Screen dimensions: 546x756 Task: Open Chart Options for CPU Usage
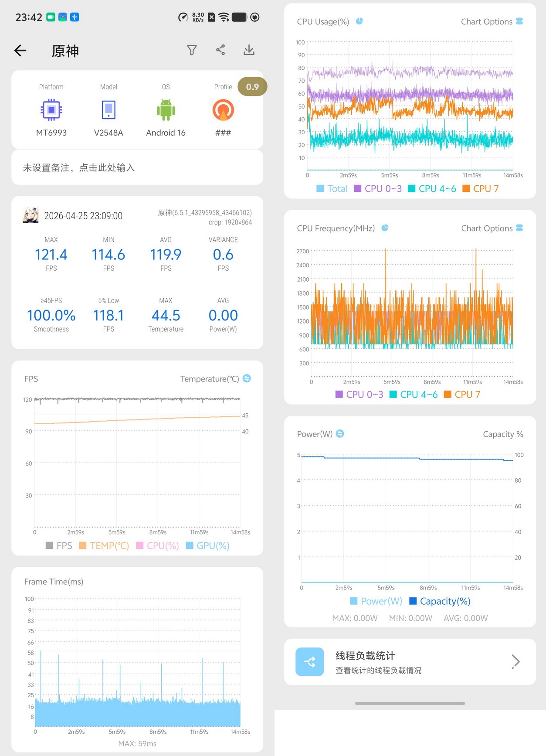[x=492, y=21]
